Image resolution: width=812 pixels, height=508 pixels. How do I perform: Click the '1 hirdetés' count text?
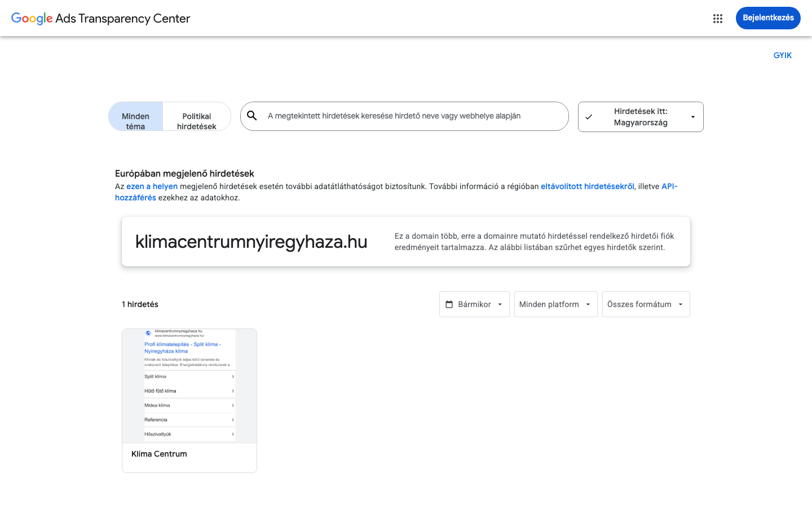(x=140, y=304)
